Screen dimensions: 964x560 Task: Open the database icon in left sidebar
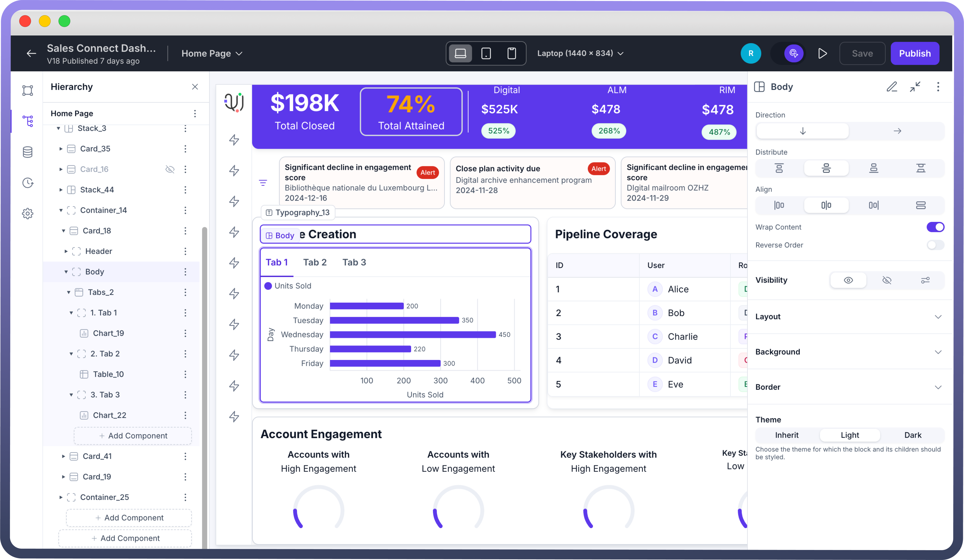point(27,152)
